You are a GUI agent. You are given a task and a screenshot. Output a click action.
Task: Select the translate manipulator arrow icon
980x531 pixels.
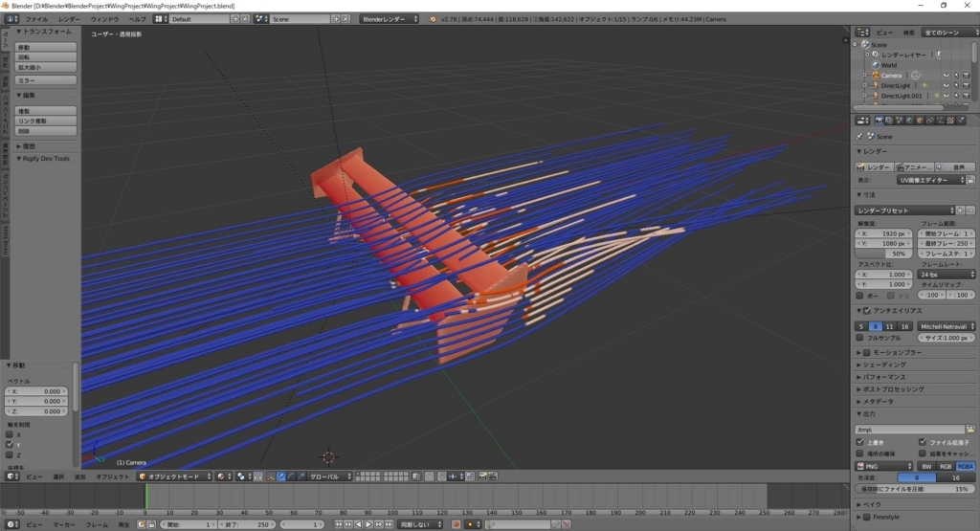(x=281, y=476)
